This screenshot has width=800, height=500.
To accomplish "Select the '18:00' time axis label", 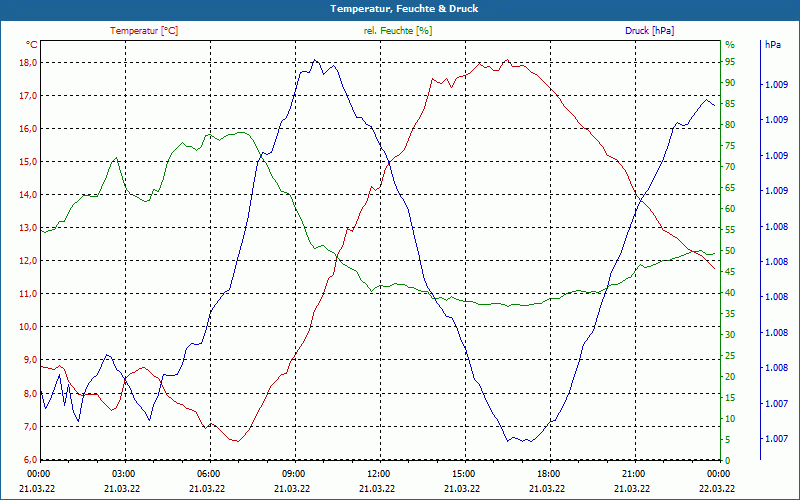I will (x=548, y=473).
